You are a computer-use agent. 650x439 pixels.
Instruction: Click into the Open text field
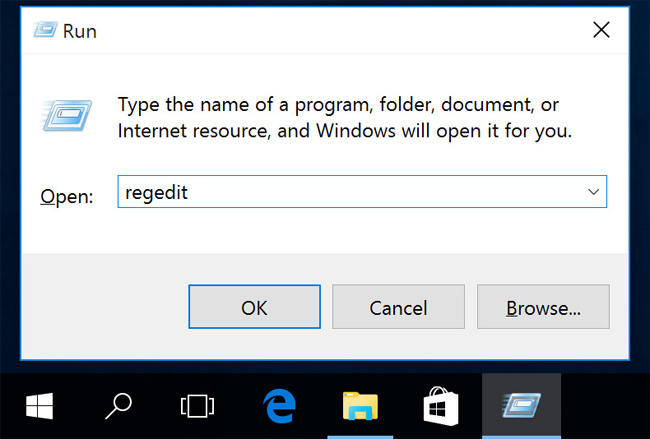click(340, 192)
